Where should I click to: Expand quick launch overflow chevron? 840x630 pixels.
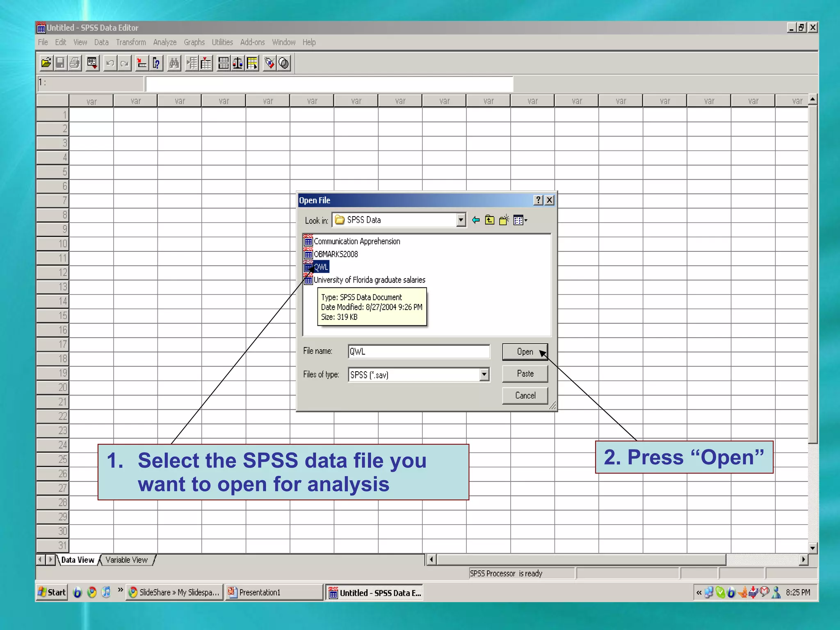120,590
